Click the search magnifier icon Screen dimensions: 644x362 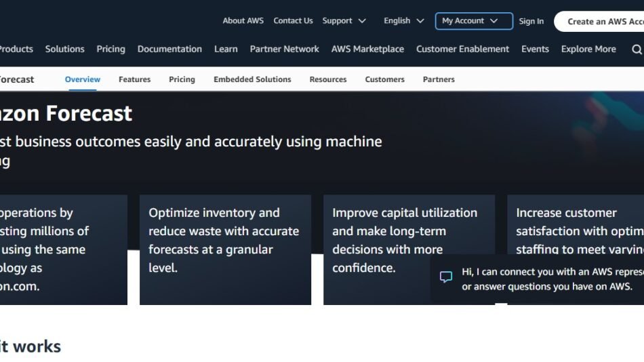[x=637, y=49]
